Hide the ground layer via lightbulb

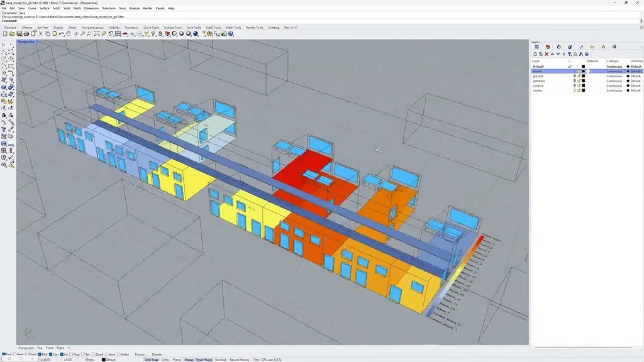(574, 76)
